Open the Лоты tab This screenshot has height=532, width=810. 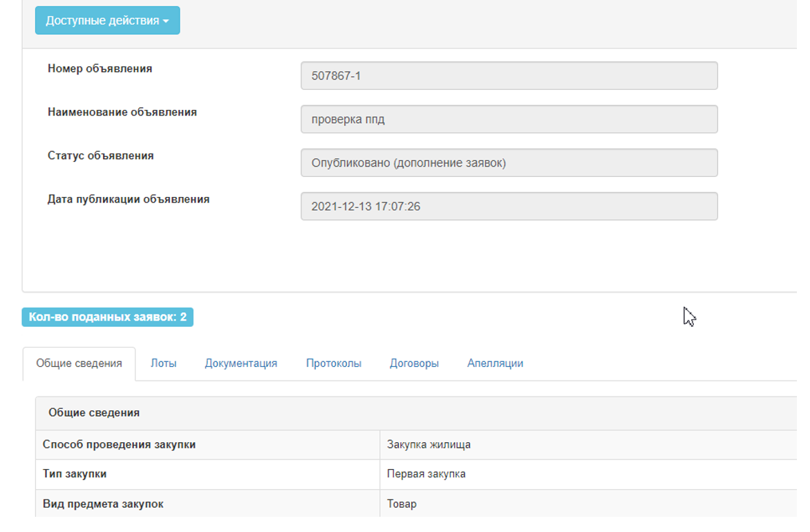[x=163, y=363]
